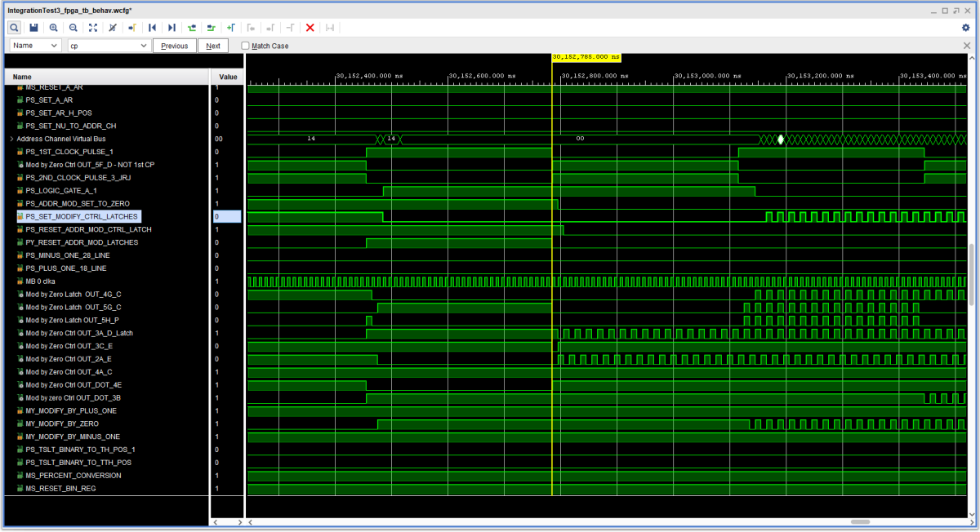Open the waveform settings gear
Image resolution: width=980 pixels, height=532 pixels.
964,27
